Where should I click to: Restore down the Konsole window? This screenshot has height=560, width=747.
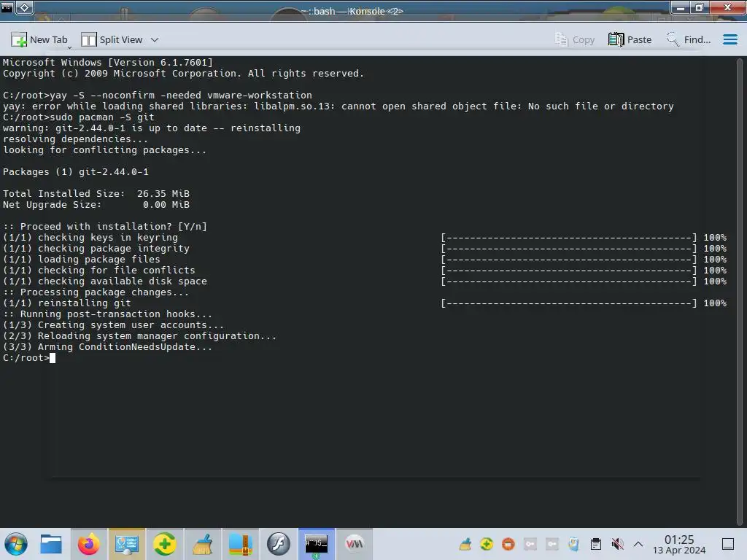click(700, 8)
